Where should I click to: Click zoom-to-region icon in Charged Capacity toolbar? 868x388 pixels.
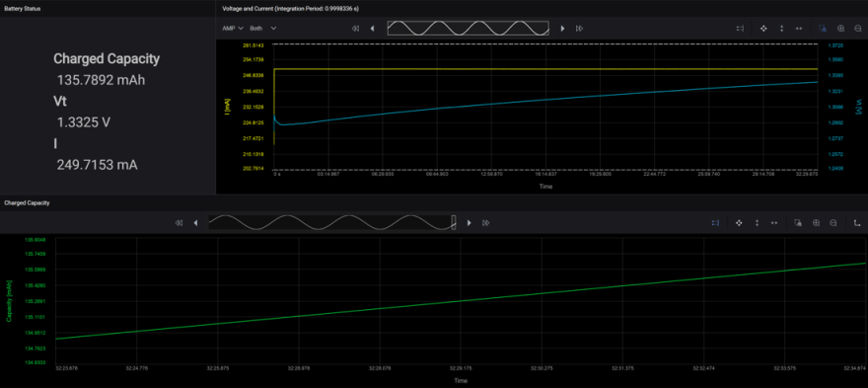pos(798,223)
